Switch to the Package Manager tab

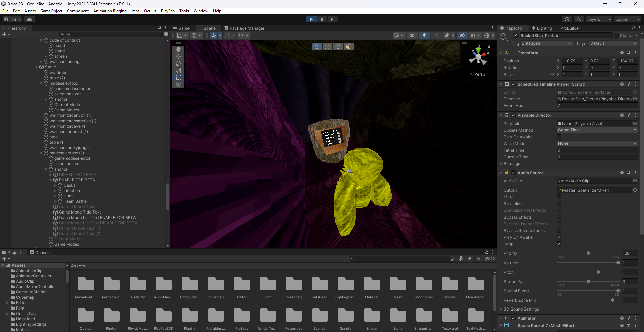tap(245, 28)
